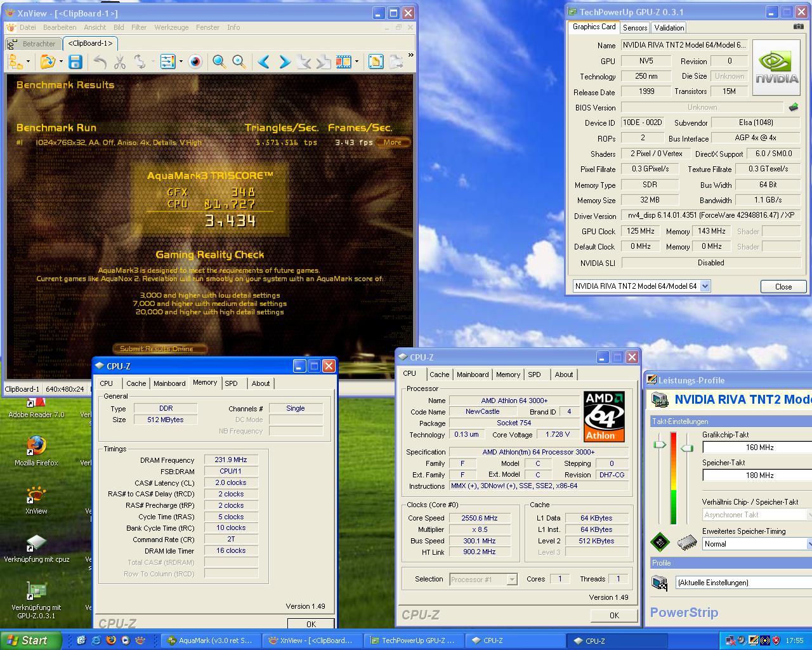812x650 pixels.
Task: Click the fullscreen view icon in XnView
Action: tap(376, 62)
